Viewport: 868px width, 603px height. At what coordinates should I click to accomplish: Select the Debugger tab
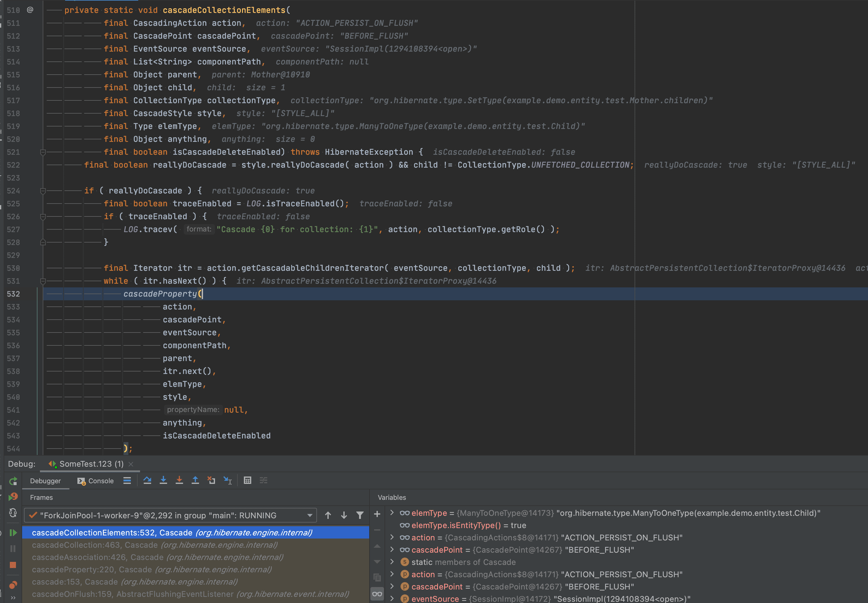coord(45,481)
